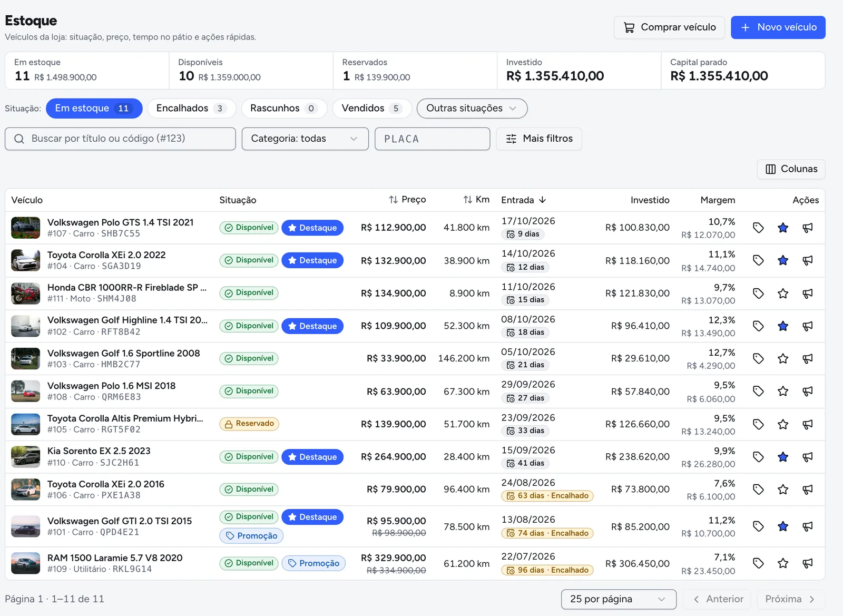843x616 pixels.
Task: Click megaphone icon for Toyota Corolla XEi 2016
Action: coord(808,490)
